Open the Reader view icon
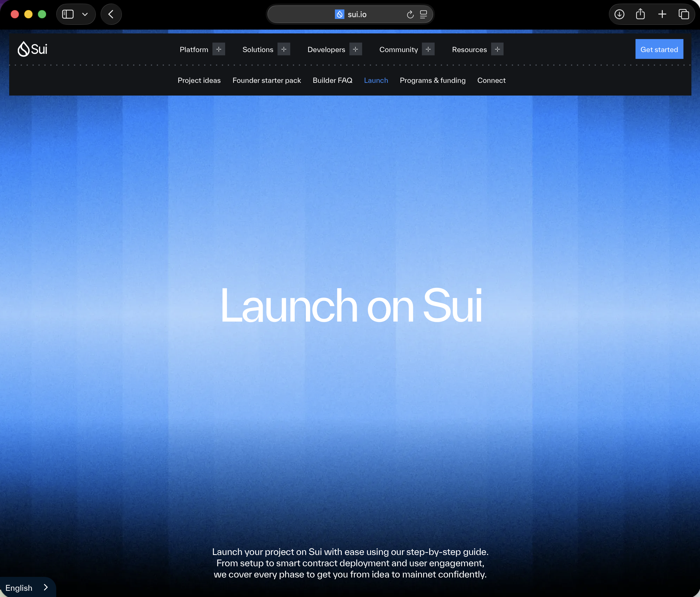 click(x=423, y=14)
